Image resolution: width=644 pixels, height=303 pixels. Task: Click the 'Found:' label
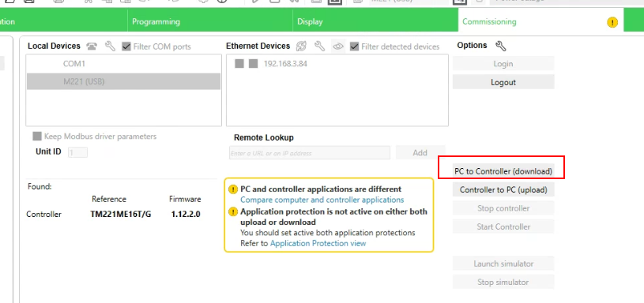40,186
